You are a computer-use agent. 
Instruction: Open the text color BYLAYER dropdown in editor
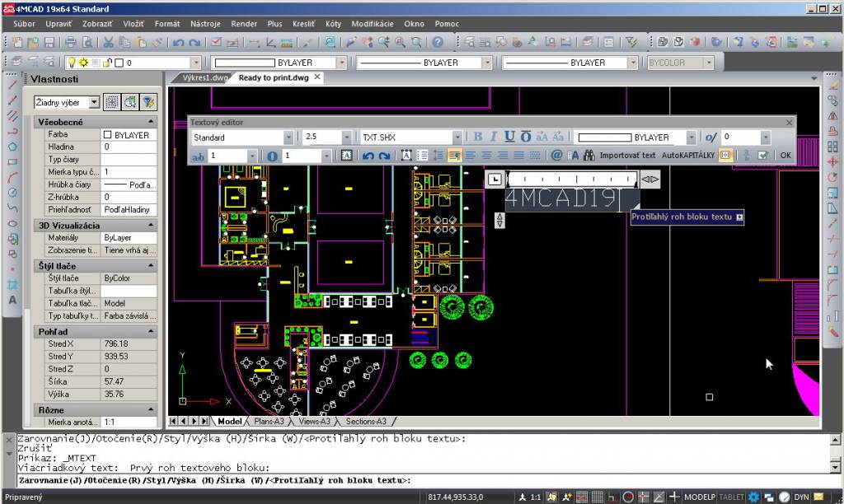pyautogui.click(x=692, y=138)
